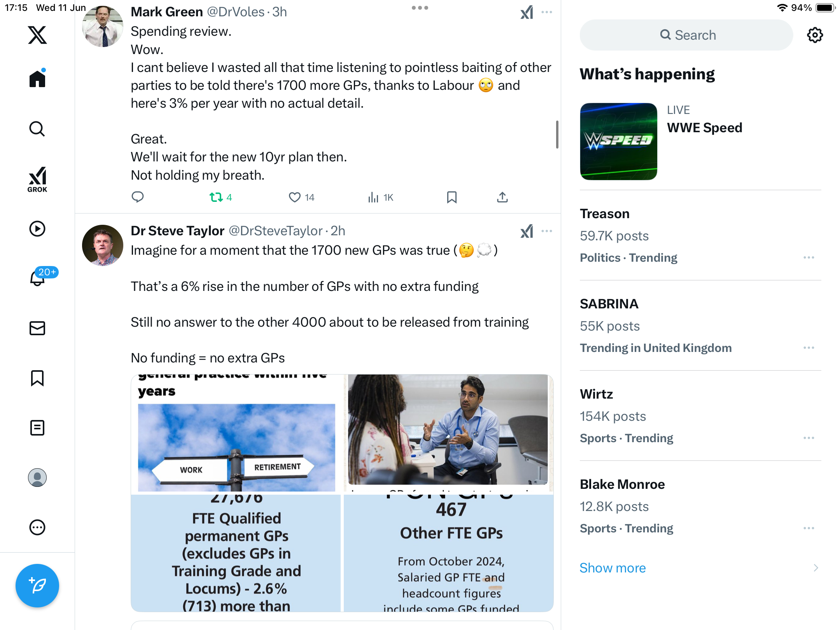Viewport: 840px width, 630px height.
Task: Expand more options for Wirtz trend
Action: 808,438
